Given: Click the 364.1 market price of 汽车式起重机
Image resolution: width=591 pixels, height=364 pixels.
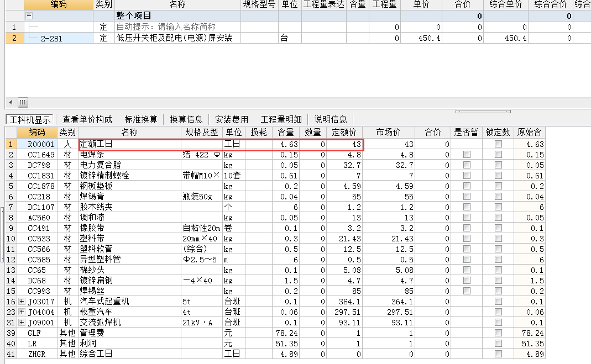Looking at the screenshot, I should 388,302.
